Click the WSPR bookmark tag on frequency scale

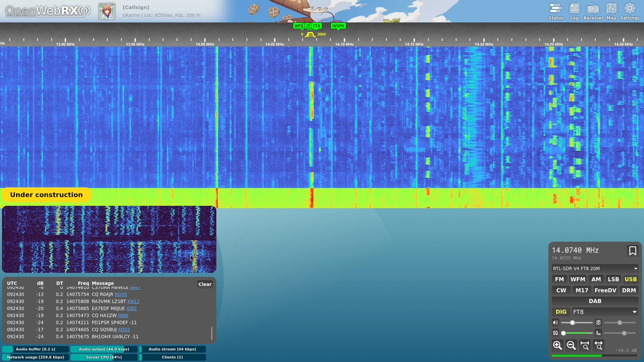point(338,26)
